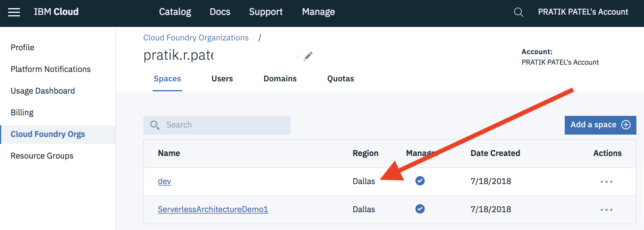Click the pratik.r.pate organization title
The image size is (644, 230).
point(179,55)
